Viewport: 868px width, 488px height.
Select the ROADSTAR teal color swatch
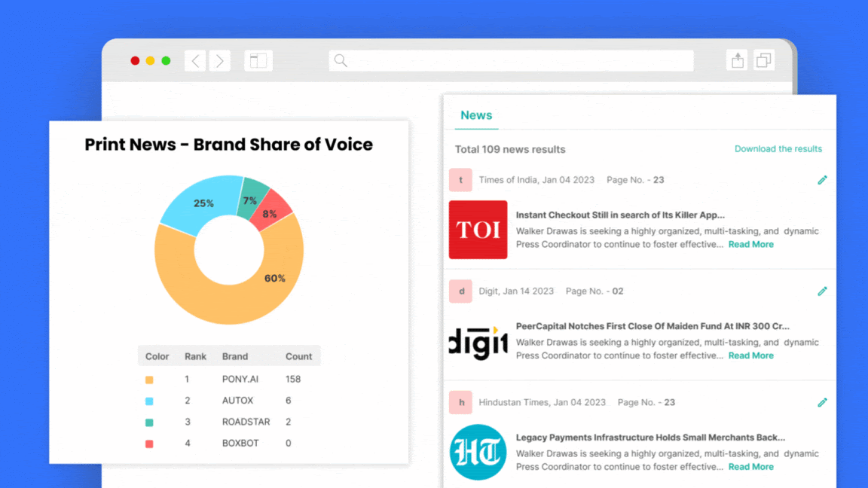click(149, 422)
